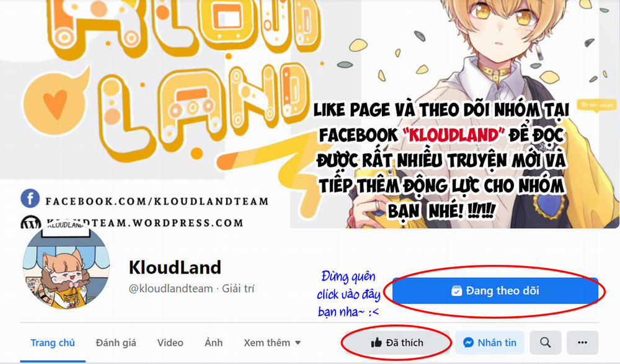
Task: Expand the Xem thêm dropdown
Action: tap(272, 343)
